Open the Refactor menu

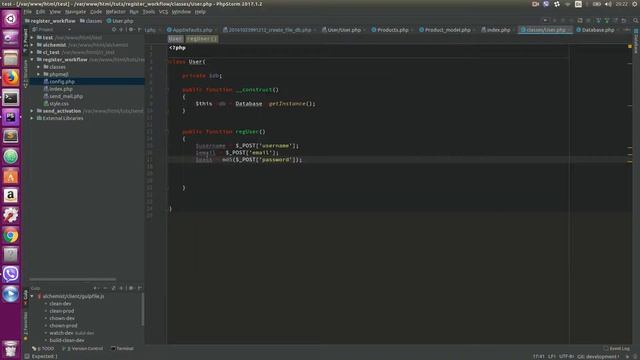116,12
